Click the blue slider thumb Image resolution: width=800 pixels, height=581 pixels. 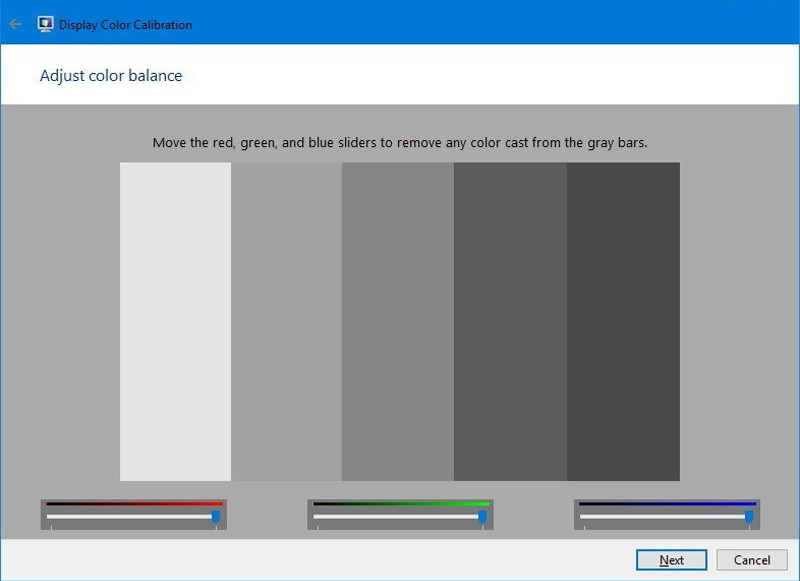[x=749, y=517]
